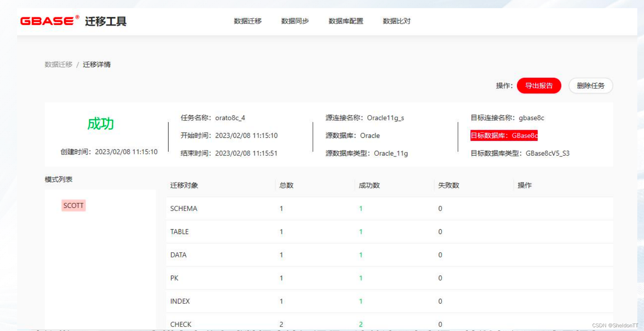
Task: Click the 总数 column header
Action: pos(286,185)
